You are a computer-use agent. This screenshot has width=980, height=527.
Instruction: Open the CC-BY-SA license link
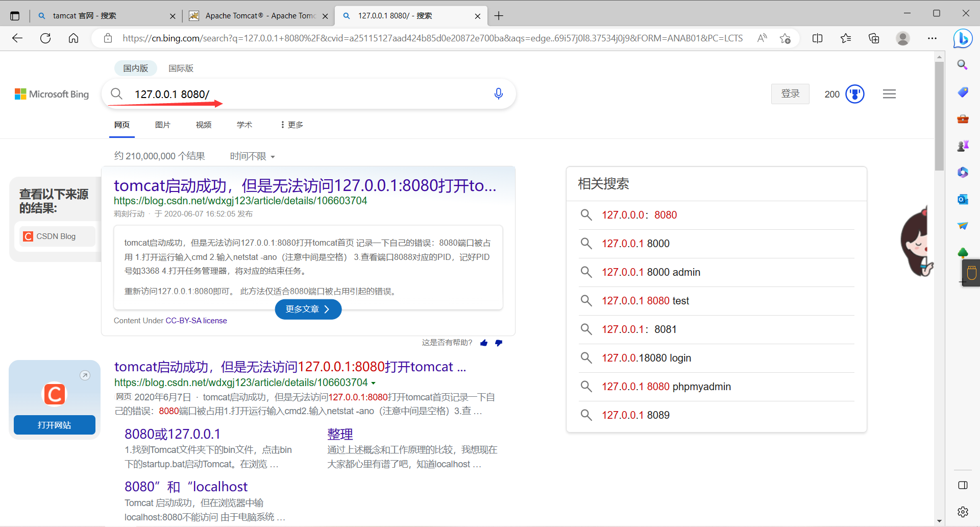[x=197, y=321]
